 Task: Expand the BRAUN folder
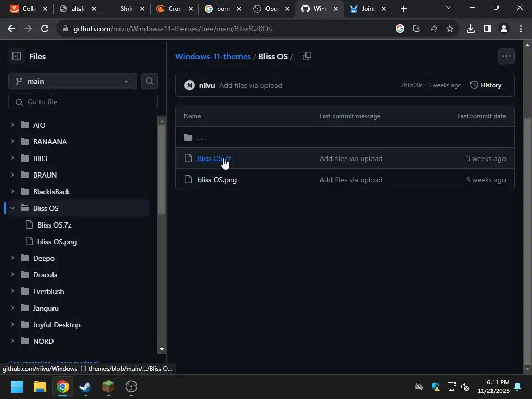click(12, 175)
